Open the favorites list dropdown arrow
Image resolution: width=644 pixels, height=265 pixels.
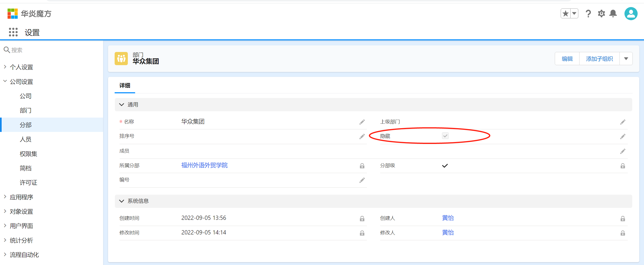pos(574,13)
